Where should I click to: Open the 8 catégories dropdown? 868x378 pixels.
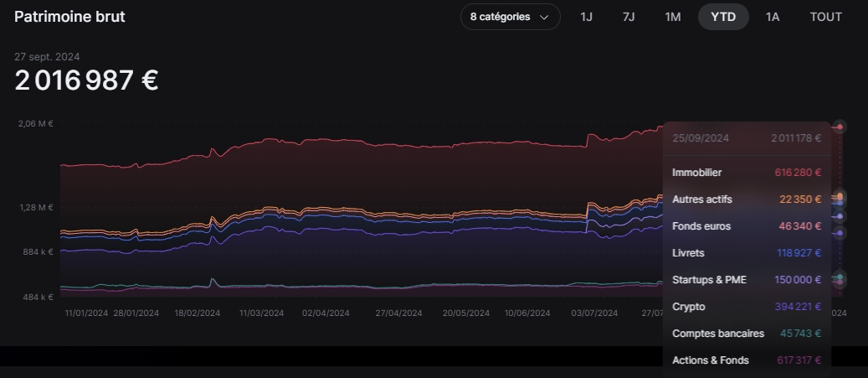pyautogui.click(x=510, y=17)
